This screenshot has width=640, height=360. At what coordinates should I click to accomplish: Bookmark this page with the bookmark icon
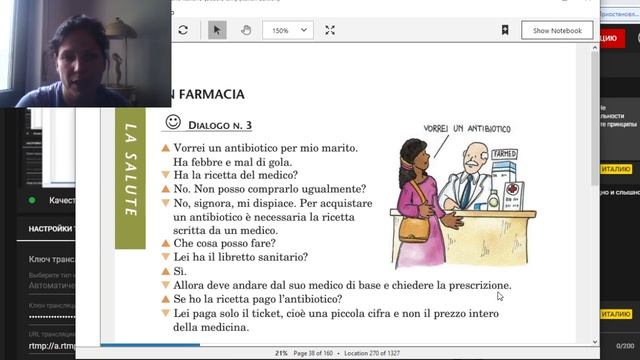point(505,30)
